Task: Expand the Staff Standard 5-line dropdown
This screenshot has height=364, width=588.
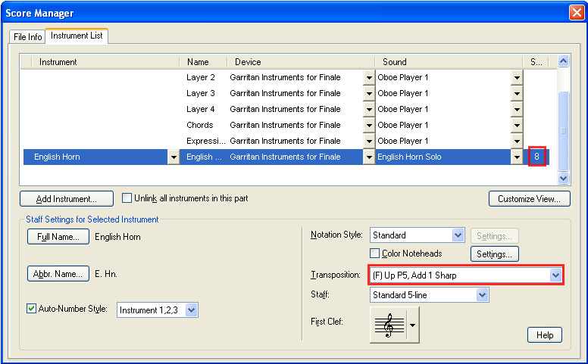Action: tap(482, 295)
